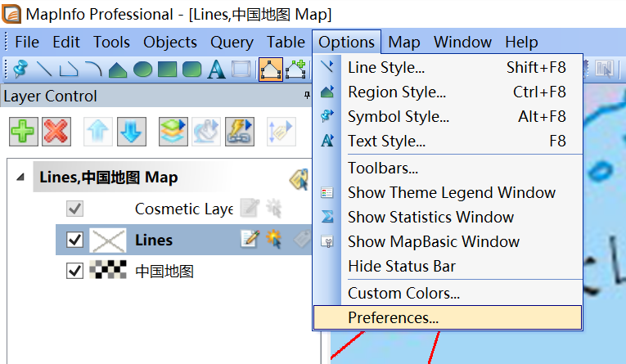Select the Arc tool
This screenshot has width=626, height=364.
[93, 69]
